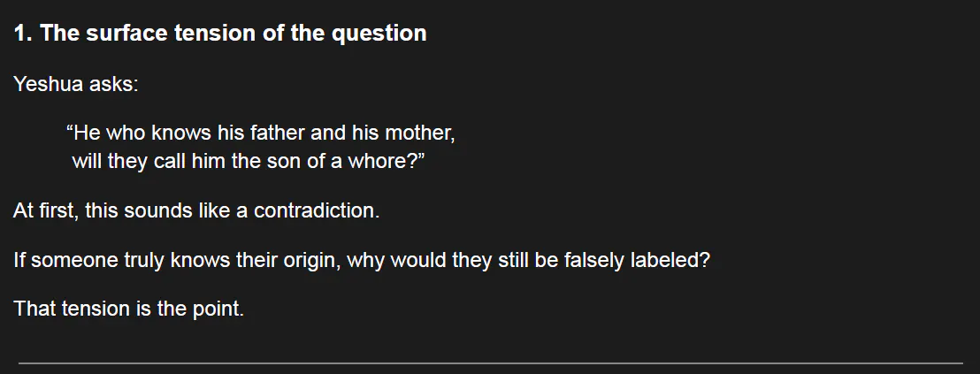Image resolution: width=980 pixels, height=374 pixels.
Task: Click the "Yeshua asks:" line
Action: [x=76, y=85]
